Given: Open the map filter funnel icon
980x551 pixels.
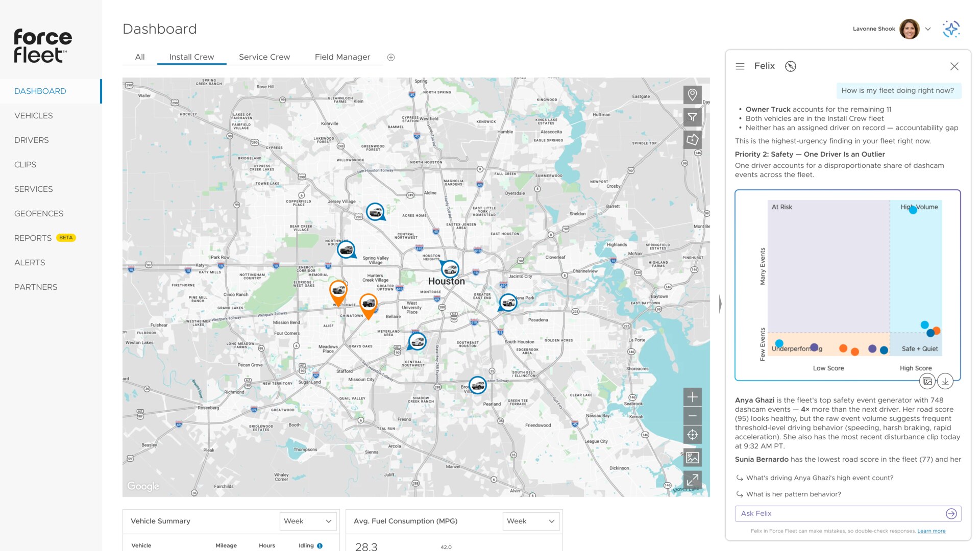Looking at the screenshot, I should (x=693, y=117).
